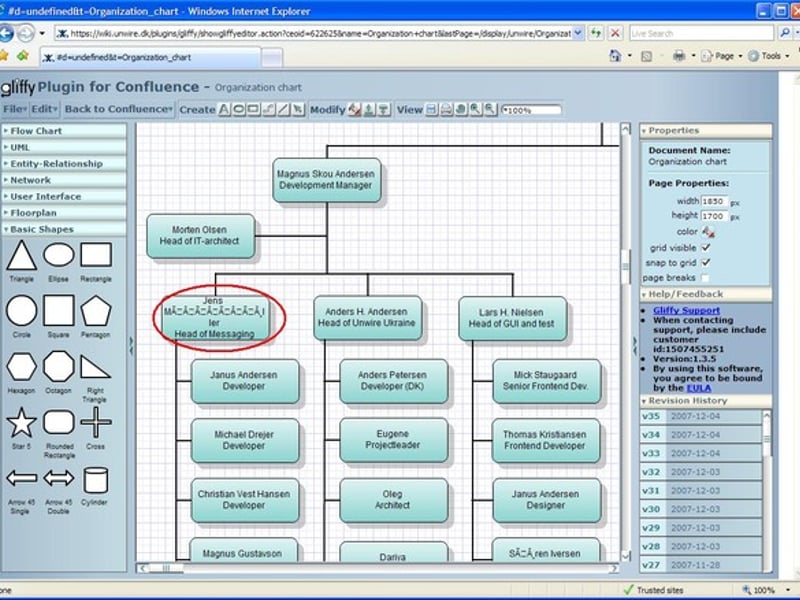Click the print icon in View toolbar
This screenshot has height=600, width=800.
[446, 109]
